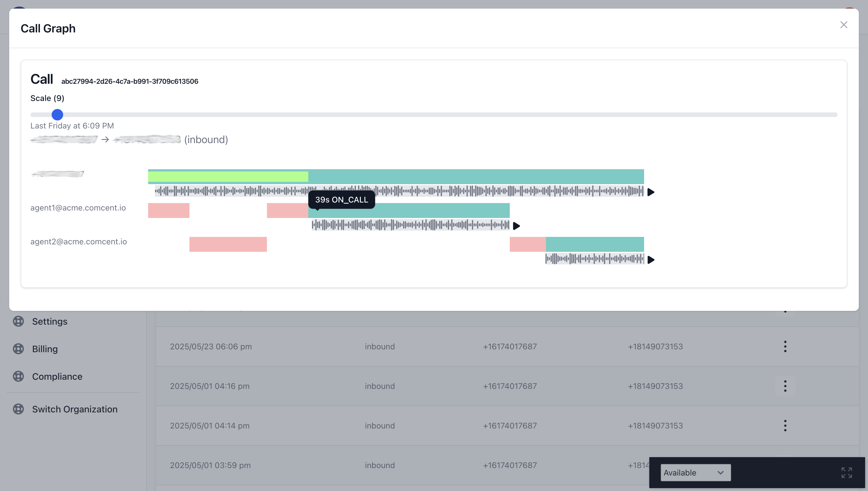Click agent2's audio waveform
The image size is (868, 491).
[595, 259]
